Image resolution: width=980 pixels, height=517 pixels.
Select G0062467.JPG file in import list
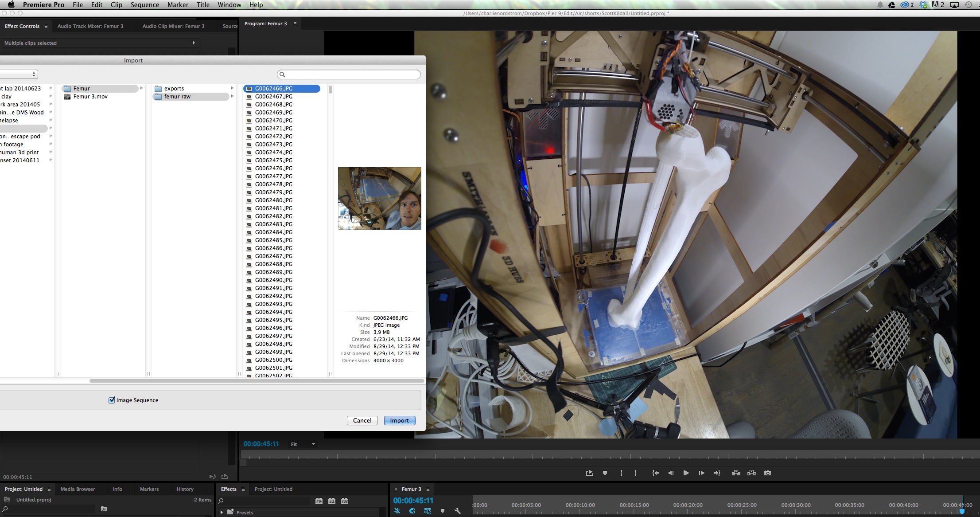[x=273, y=96]
